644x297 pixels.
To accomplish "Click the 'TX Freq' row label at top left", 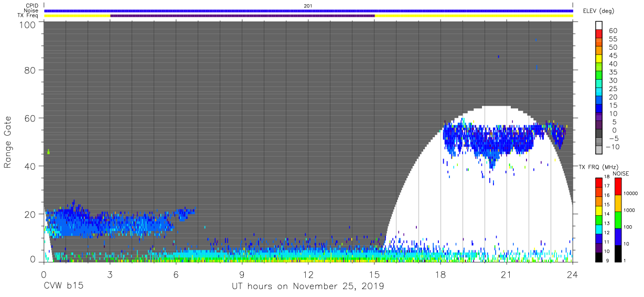I will 28,16.
